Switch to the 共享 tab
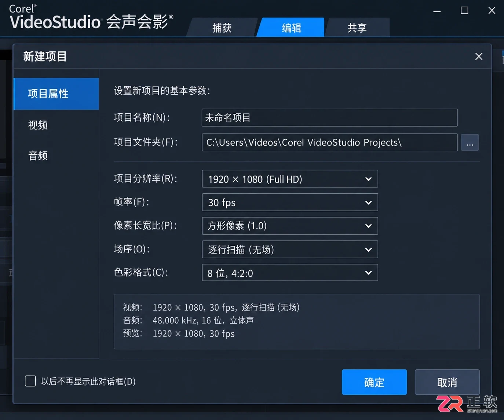The image size is (504, 420). click(x=357, y=28)
